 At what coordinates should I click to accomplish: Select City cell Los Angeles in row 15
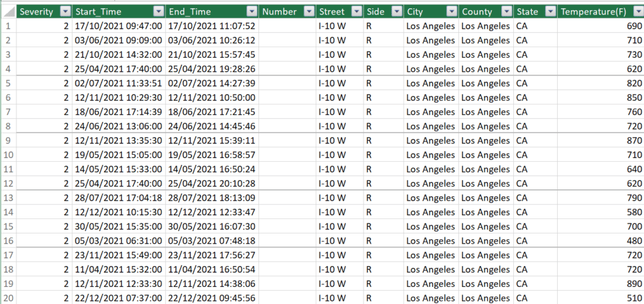coord(431,226)
